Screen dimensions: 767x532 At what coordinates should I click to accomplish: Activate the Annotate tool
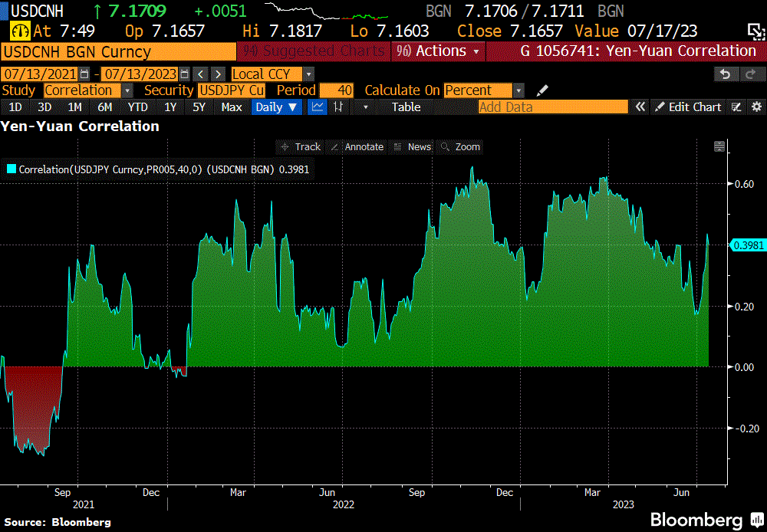pos(357,146)
